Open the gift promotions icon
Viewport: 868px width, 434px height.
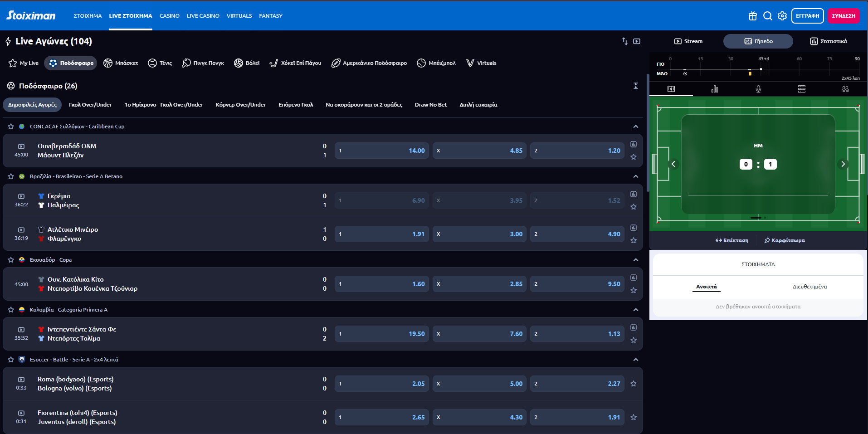752,16
